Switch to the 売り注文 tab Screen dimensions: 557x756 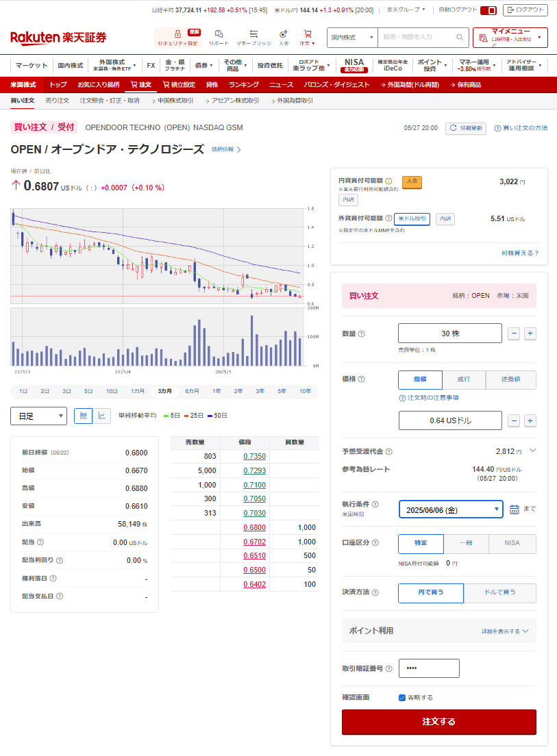coord(57,101)
